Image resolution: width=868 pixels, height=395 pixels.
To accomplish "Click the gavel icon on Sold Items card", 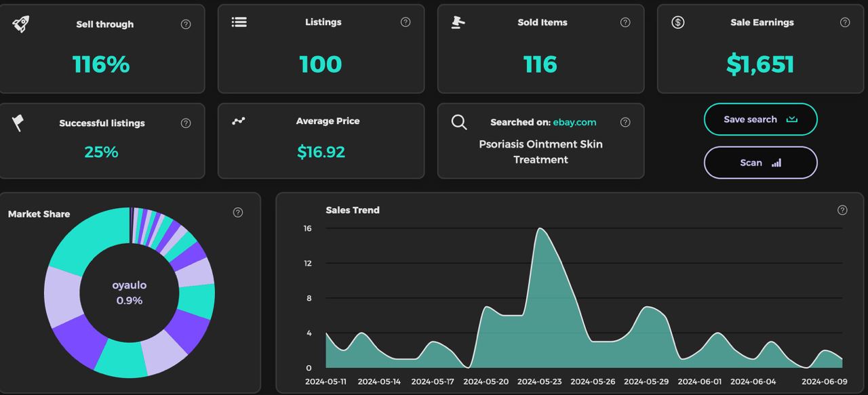I will click(458, 22).
